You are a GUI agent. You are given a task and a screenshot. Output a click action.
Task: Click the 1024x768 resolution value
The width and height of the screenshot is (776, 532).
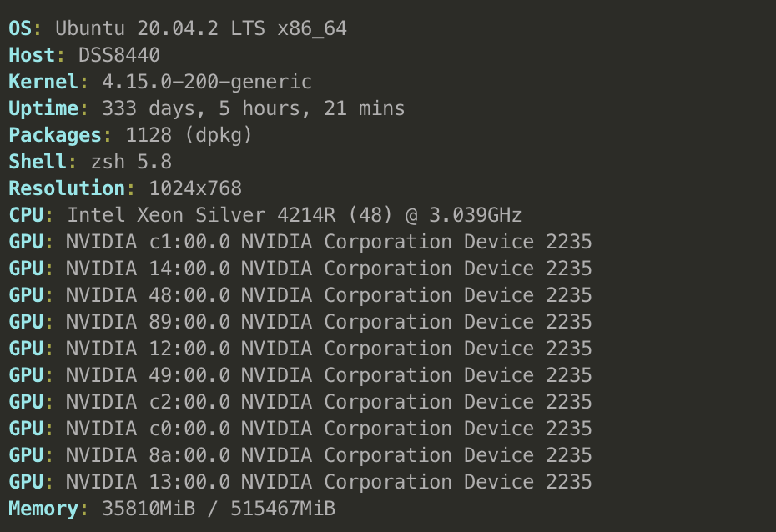[x=194, y=189]
